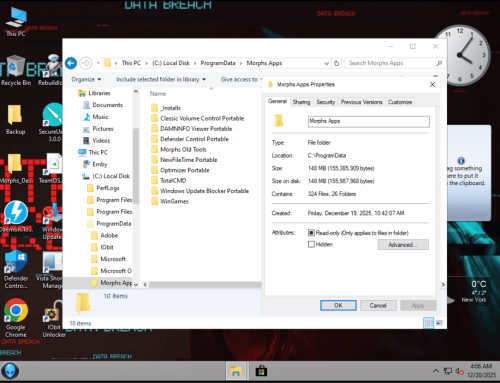
Task: Select Libraries in navigation tree
Action: tap(94, 93)
